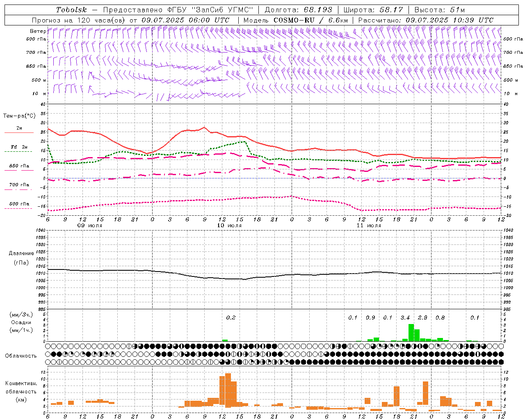The width and height of the screenshot is (525, 420).
Task: Click the 0.2 precipitation total value
Action: (x=231, y=317)
